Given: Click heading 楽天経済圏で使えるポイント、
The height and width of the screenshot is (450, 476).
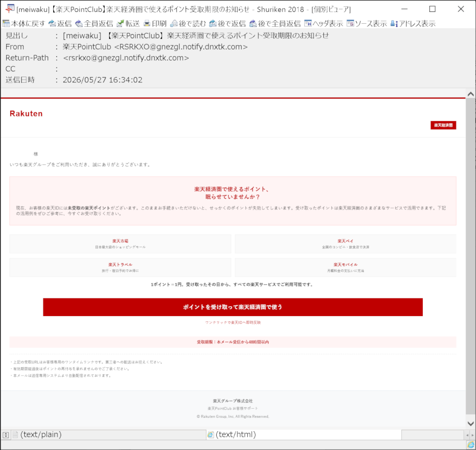Looking at the screenshot, I should (232, 189).
